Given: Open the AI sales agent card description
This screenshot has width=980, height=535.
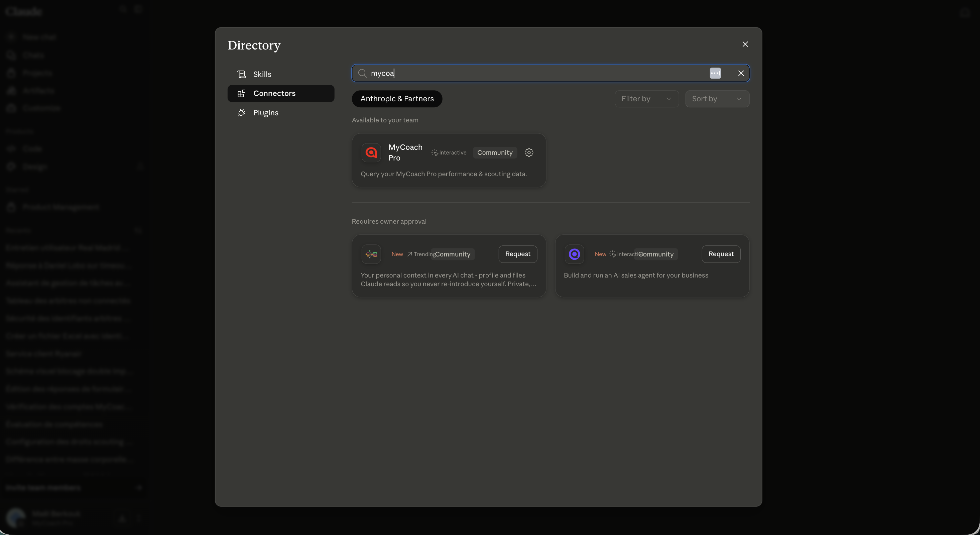Looking at the screenshot, I should [636, 275].
